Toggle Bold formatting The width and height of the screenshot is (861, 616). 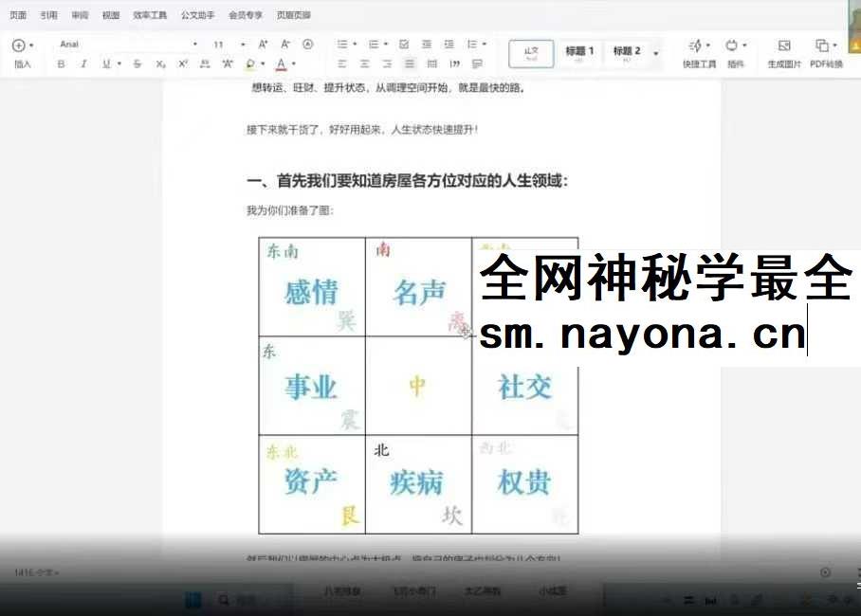click(x=61, y=64)
